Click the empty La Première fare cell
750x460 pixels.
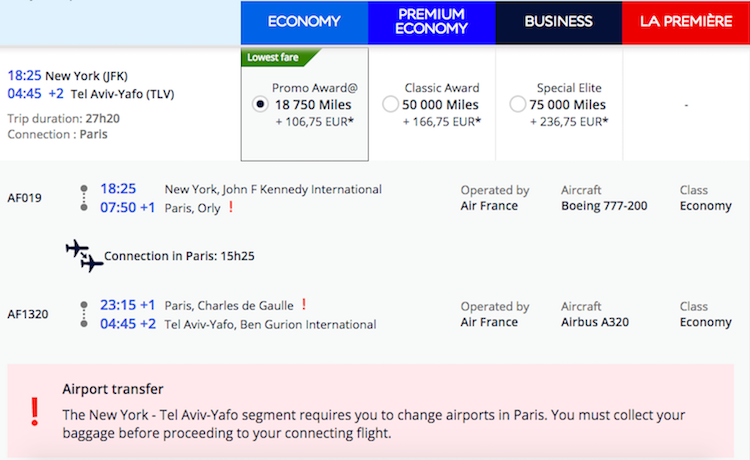pos(686,104)
